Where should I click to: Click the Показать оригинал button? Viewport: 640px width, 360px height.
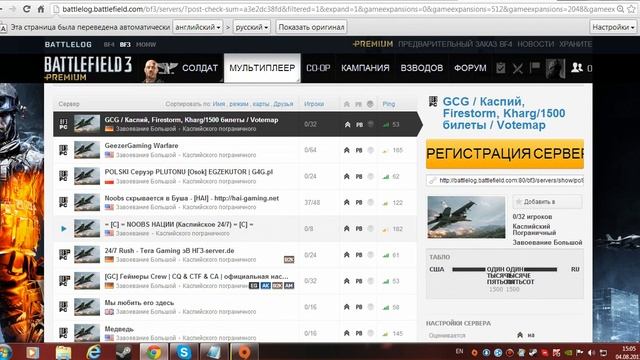point(311,27)
